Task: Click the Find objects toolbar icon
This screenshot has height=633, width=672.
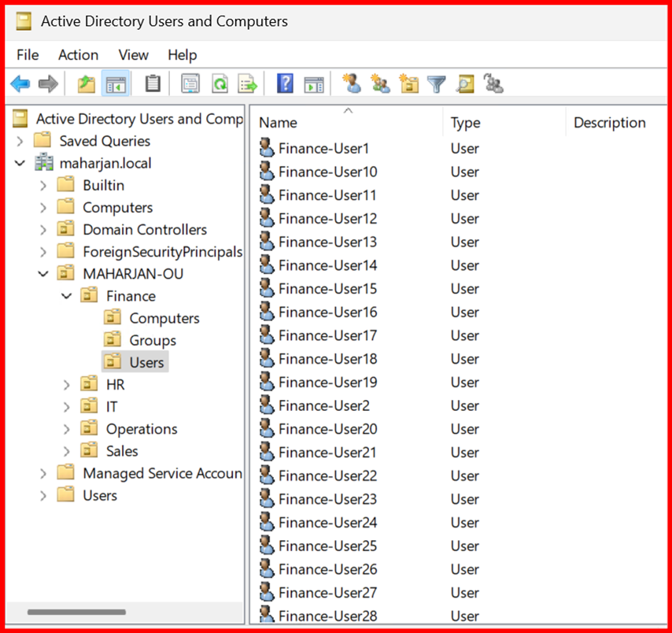Action: (x=465, y=83)
